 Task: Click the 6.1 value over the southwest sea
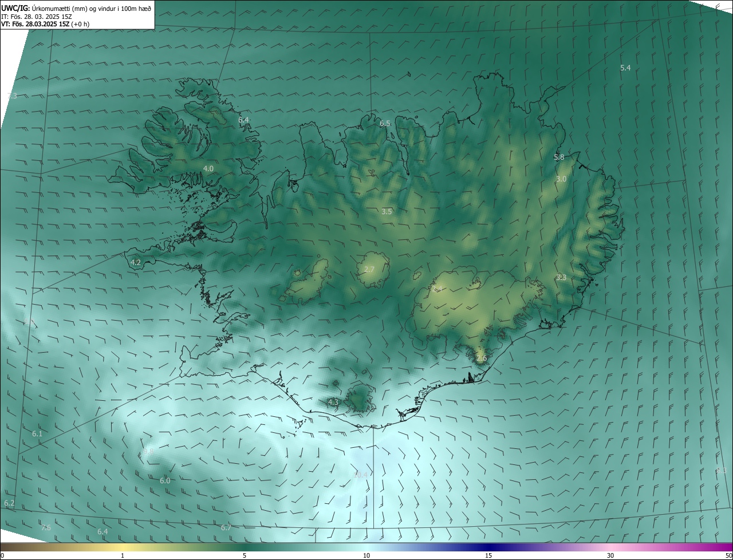(x=37, y=434)
